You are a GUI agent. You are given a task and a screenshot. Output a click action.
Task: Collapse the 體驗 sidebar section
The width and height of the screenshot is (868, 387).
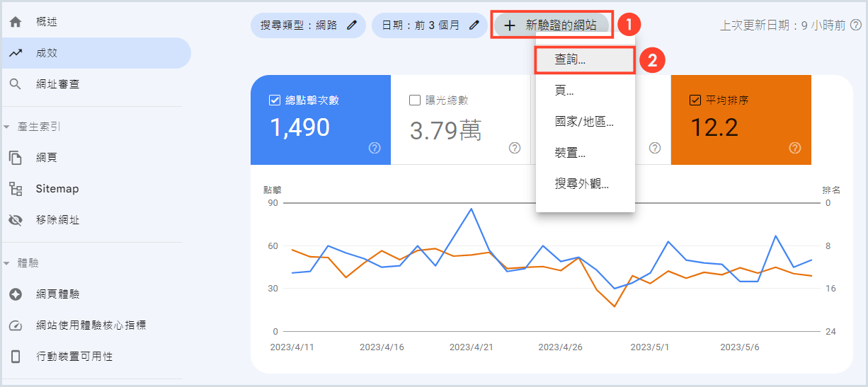pos(7,263)
